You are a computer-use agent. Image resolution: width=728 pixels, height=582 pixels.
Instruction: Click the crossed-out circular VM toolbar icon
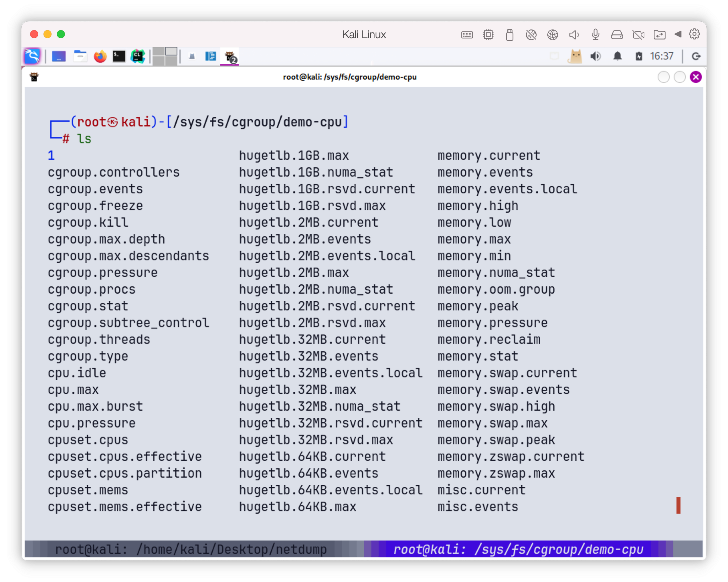pos(531,34)
